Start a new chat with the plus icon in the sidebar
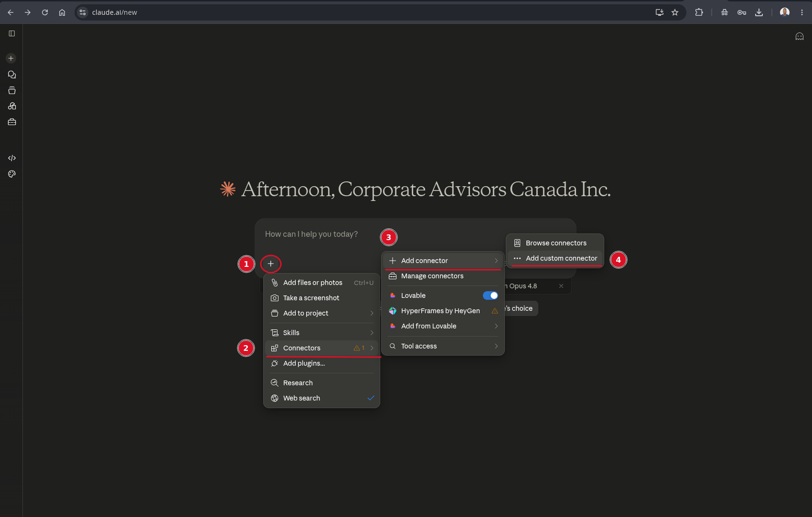This screenshot has width=812, height=517. pos(11,58)
